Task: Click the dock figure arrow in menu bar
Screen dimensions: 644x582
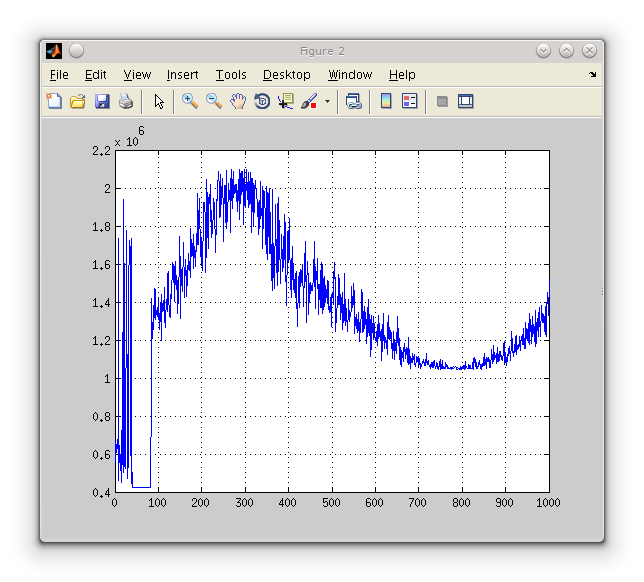Action: (x=592, y=75)
